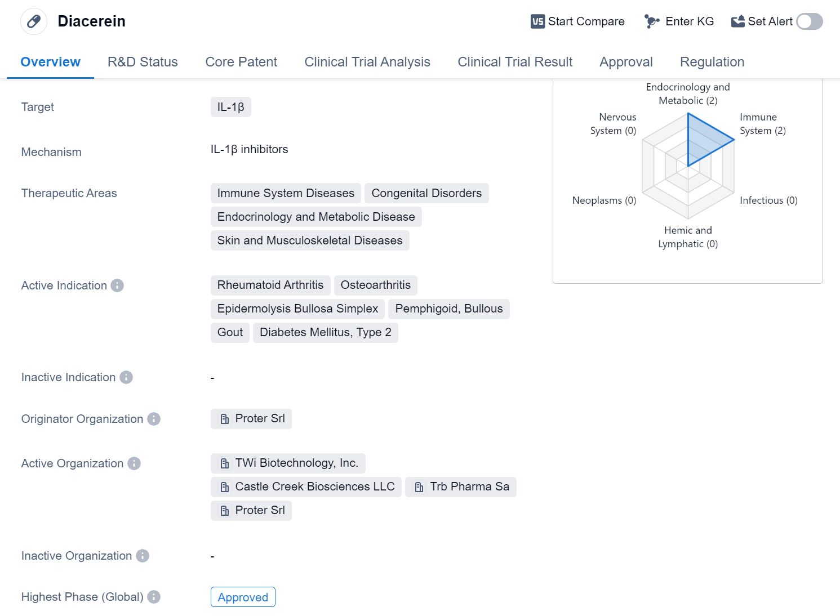Click the Castle Creek Biosciences LLC tag
The width and height of the screenshot is (840, 616).
[x=306, y=486]
